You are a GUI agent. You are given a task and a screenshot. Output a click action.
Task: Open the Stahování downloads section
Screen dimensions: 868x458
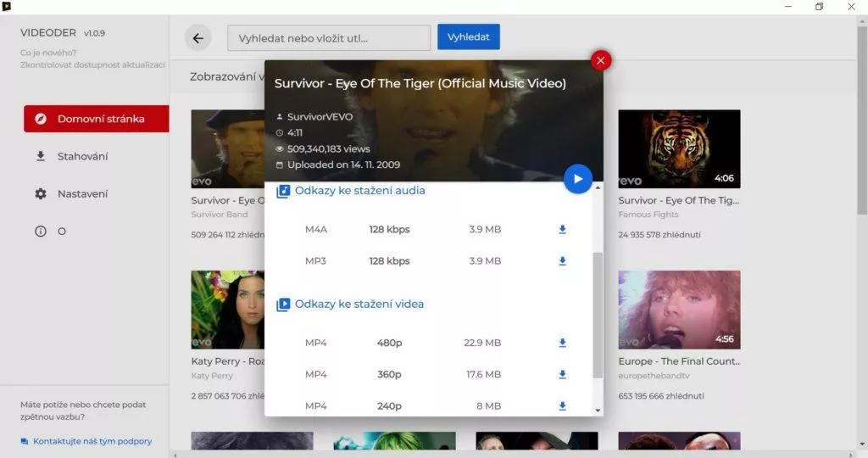click(x=82, y=156)
